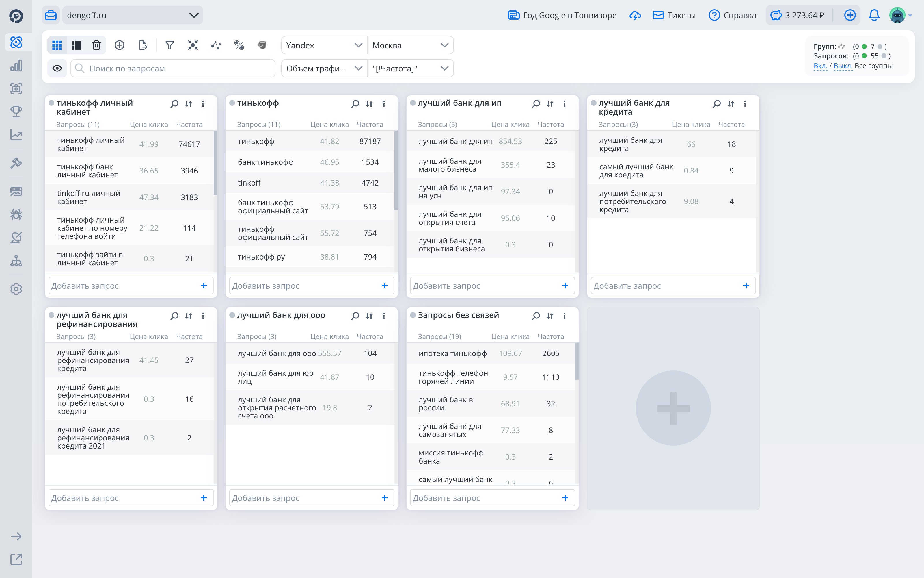Search within the тинькофф group
The height and width of the screenshot is (578, 924).
pyautogui.click(x=355, y=103)
